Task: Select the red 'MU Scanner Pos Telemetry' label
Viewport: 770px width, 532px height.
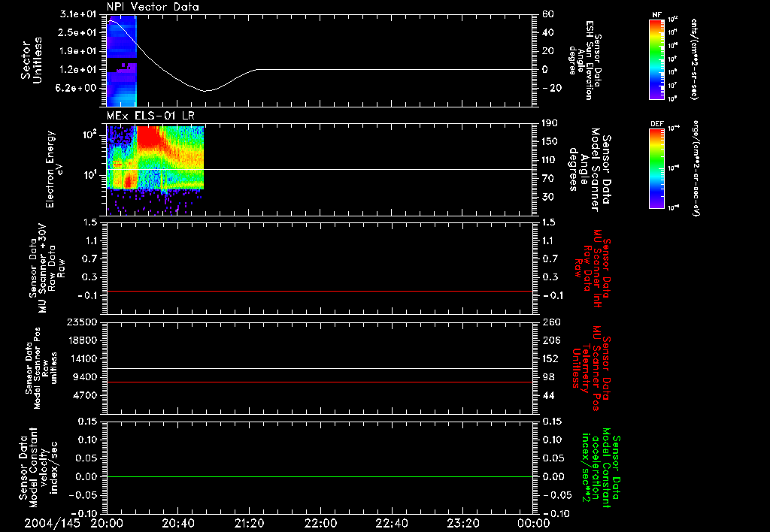Action: (591, 368)
